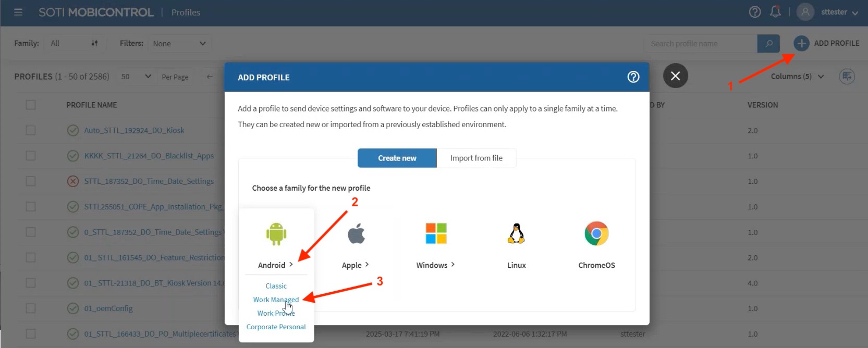Click the search magnifier button

[768, 44]
